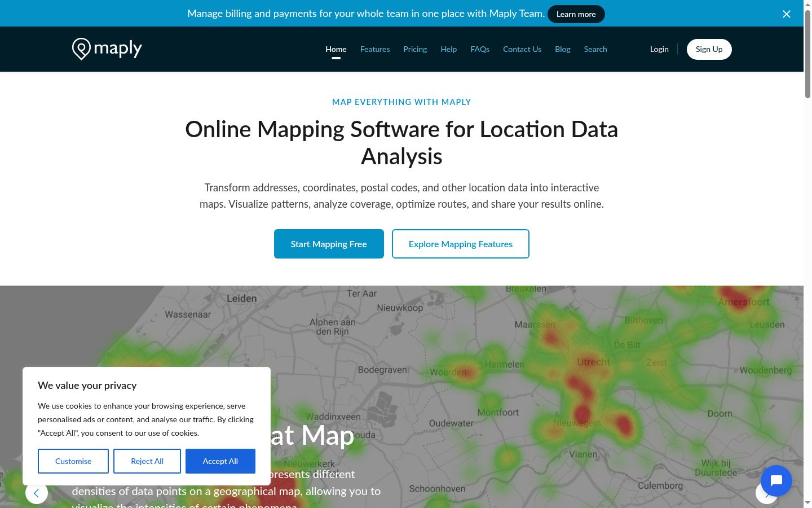Click the Amersfoort label on the map
The width and height of the screenshot is (812, 508).
click(743, 302)
